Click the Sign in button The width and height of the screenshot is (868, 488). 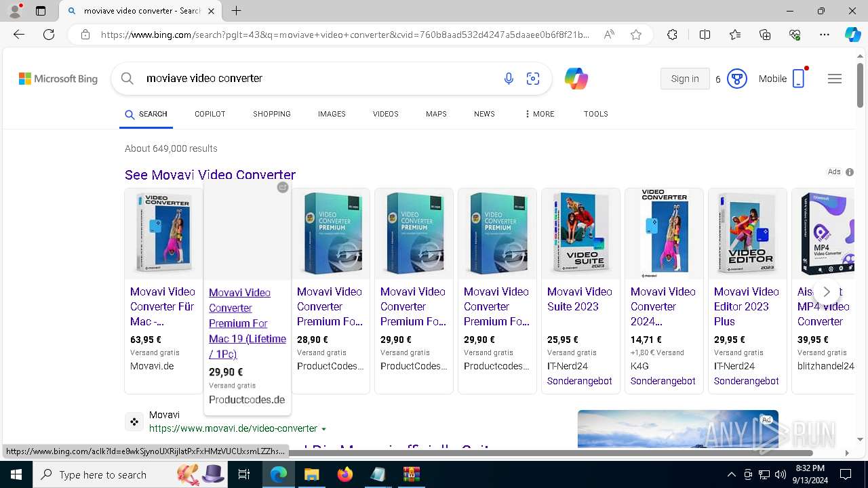pos(685,79)
